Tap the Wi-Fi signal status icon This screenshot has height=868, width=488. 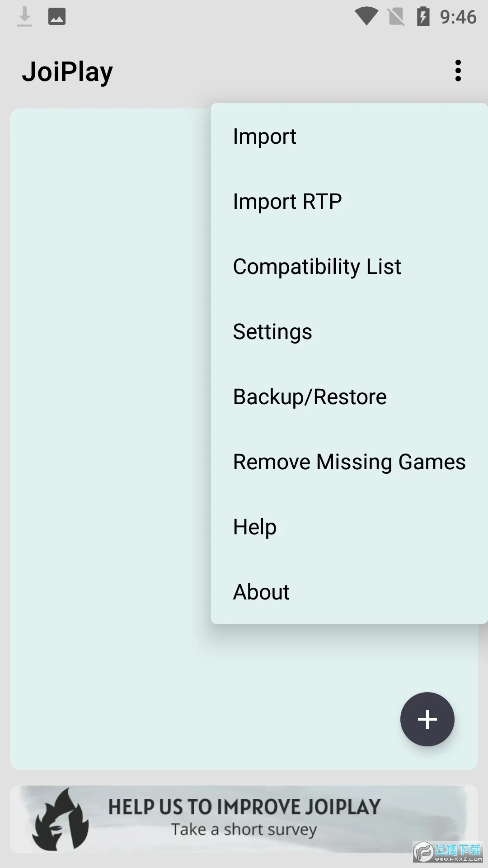[366, 17]
